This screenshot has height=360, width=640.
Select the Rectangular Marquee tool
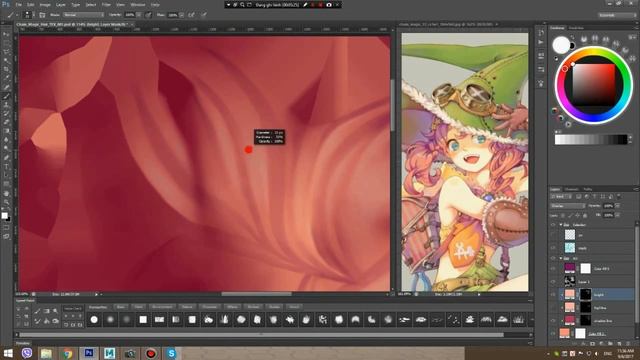(x=6, y=43)
